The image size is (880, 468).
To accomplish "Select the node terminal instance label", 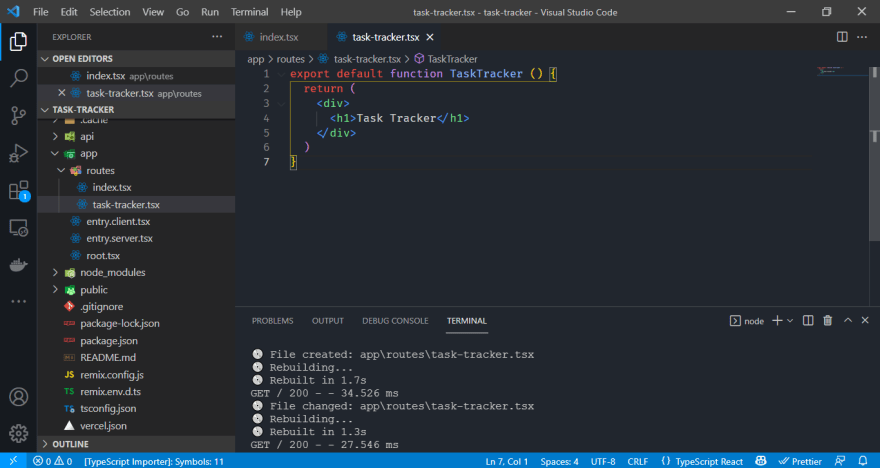I will pyautogui.click(x=747, y=321).
